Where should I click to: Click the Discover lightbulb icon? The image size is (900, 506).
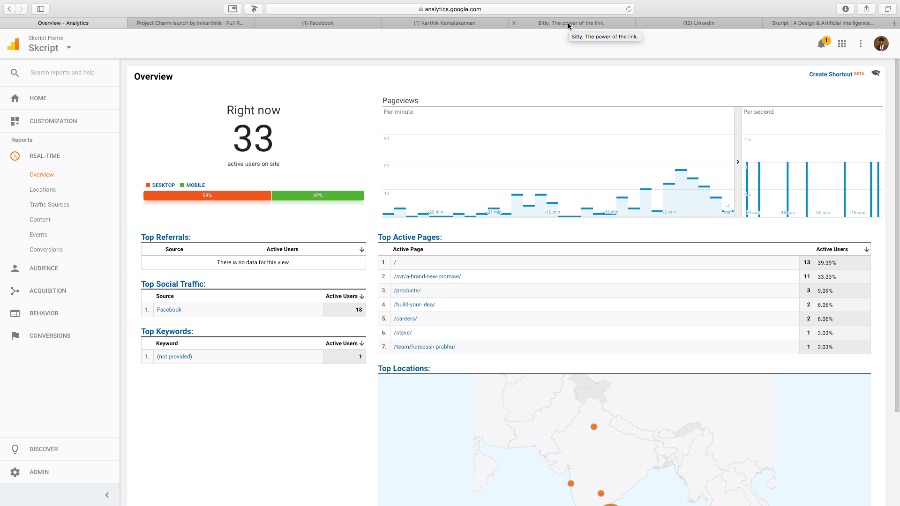click(x=15, y=449)
